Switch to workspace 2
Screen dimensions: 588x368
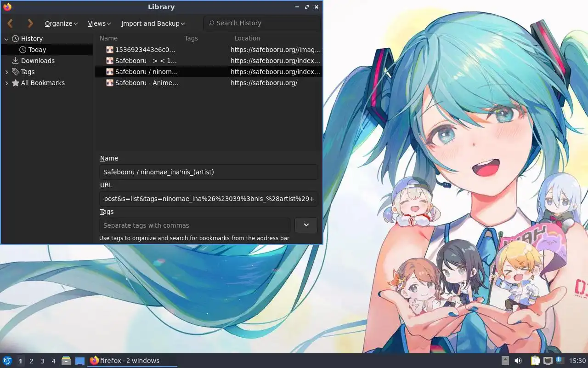click(x=31, y=361)
